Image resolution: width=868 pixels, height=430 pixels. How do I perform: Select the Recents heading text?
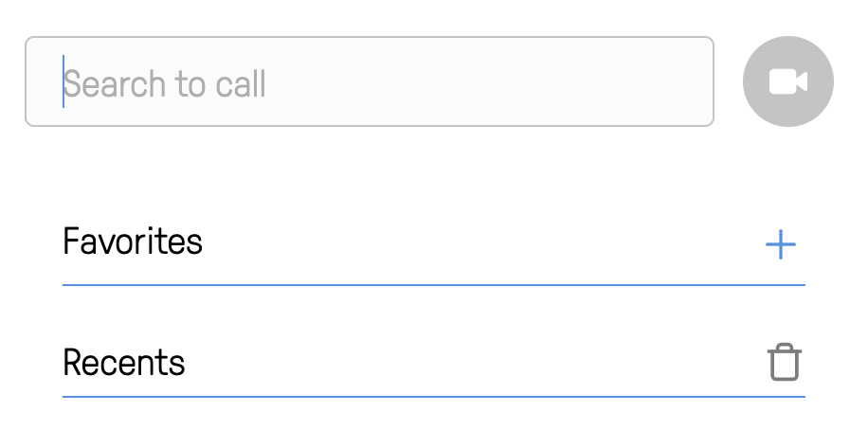(123, 363)
